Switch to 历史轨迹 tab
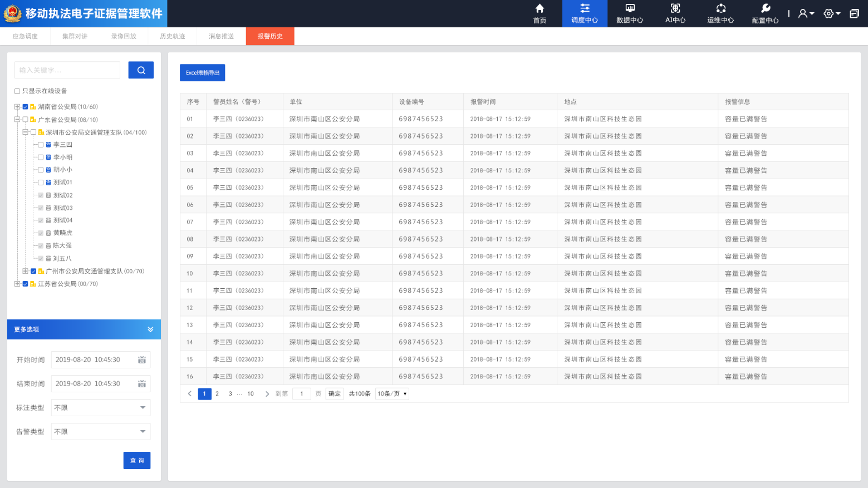The width and height of the screenshot is (868, 488). tap(173, 36)
